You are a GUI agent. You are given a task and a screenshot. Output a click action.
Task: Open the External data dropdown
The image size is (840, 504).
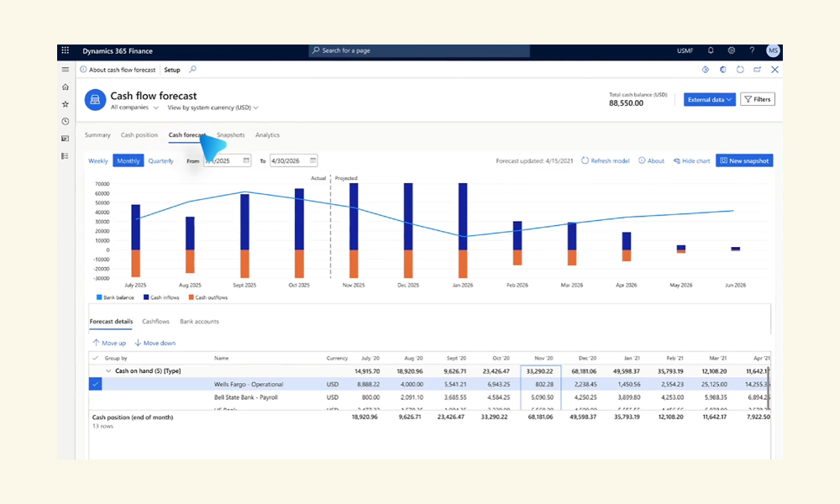(x=709, y=100)
